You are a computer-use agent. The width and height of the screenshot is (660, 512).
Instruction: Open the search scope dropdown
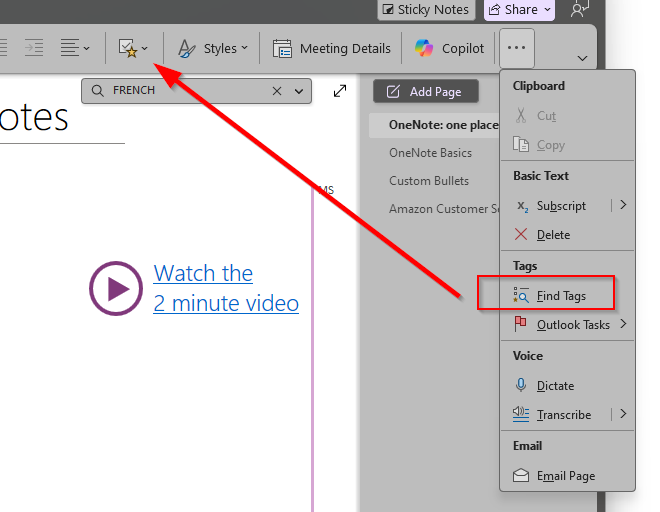pyautogui.click(x=299, y=91)
